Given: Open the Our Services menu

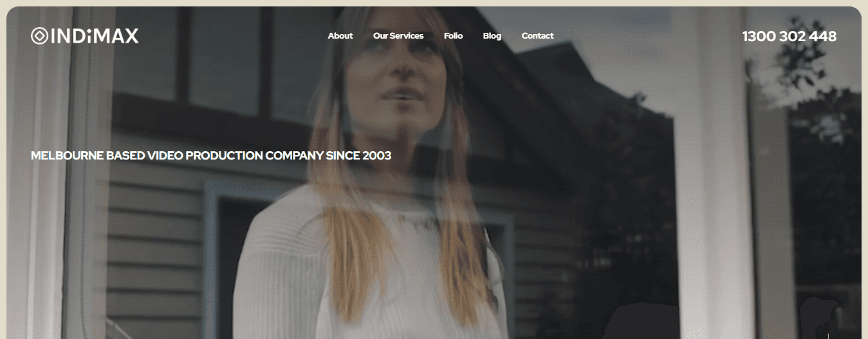Looking at the screenshot, I should click(x=398, y=35).
